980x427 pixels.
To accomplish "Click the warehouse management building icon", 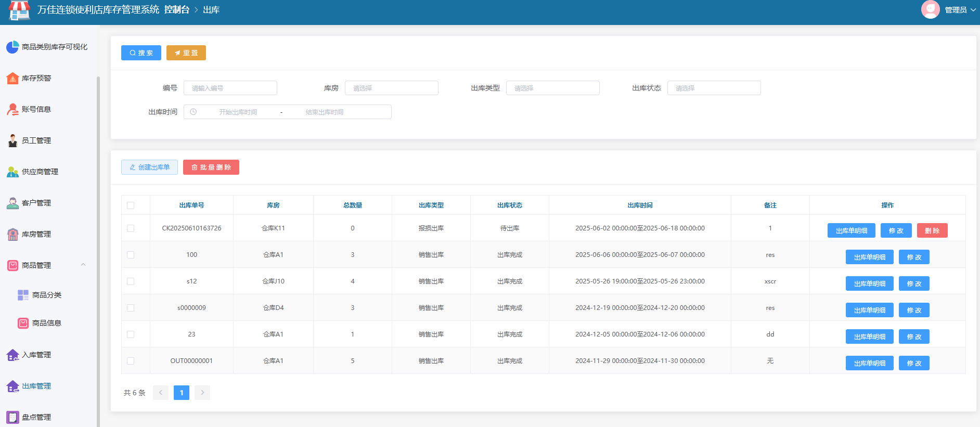I will 12,235.
